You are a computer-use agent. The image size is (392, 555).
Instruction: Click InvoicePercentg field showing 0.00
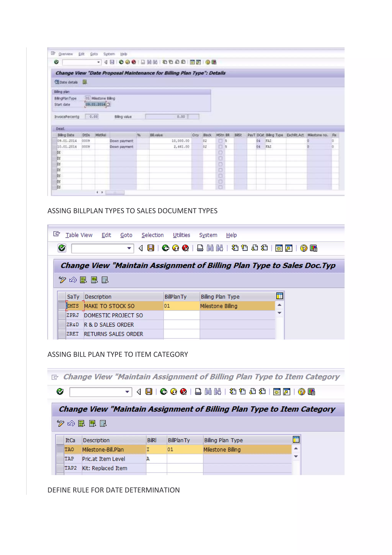[x=92, y=117]
